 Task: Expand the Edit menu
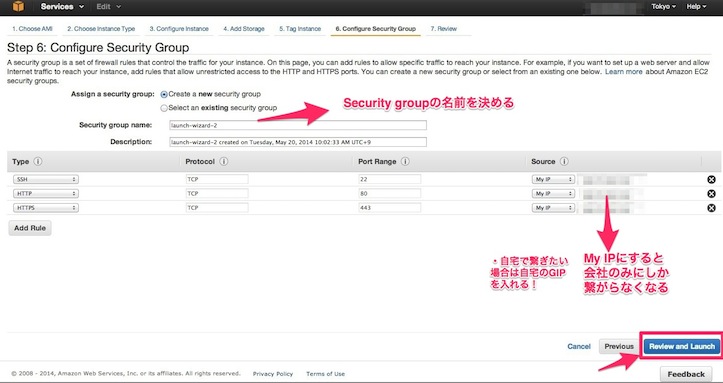click(109, 6)
